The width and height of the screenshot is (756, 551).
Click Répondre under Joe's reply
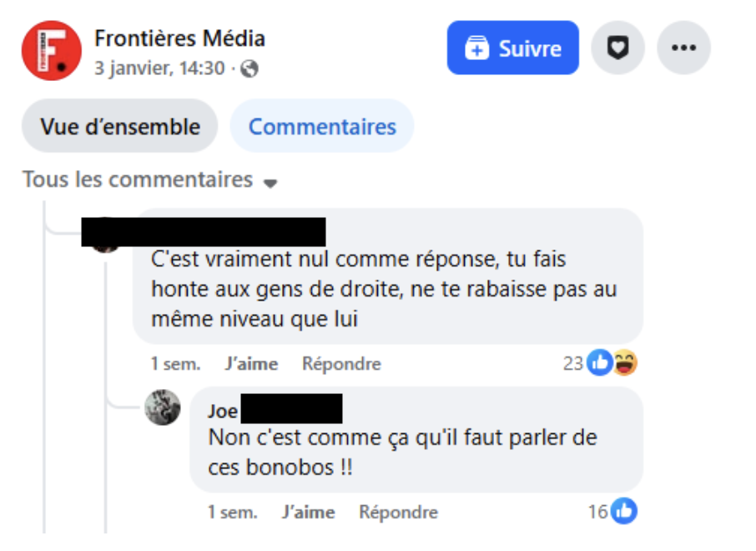coord(398,512)
